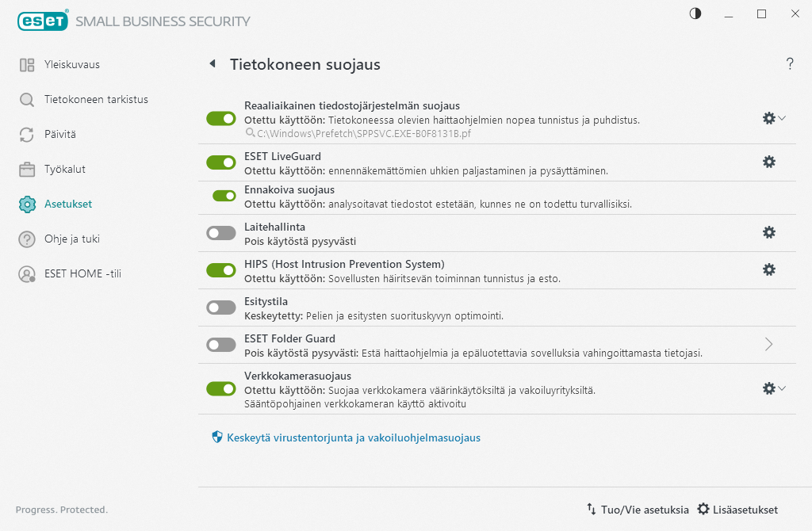Enable the Esitystila toggle

pos(221,307)
